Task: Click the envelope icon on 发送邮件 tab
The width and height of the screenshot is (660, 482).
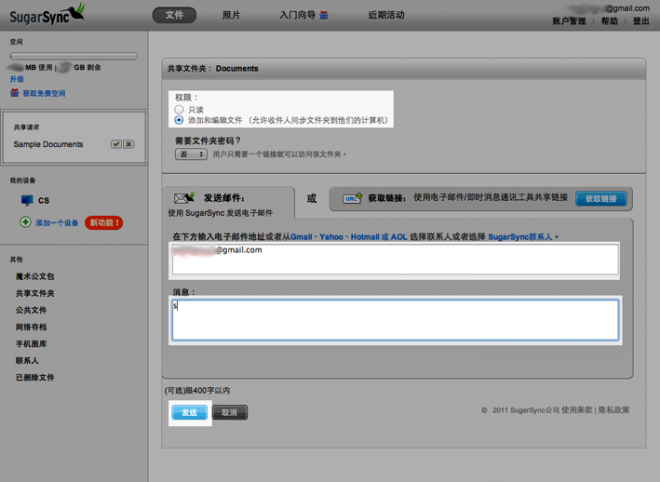Action: [x=183, y=199]
